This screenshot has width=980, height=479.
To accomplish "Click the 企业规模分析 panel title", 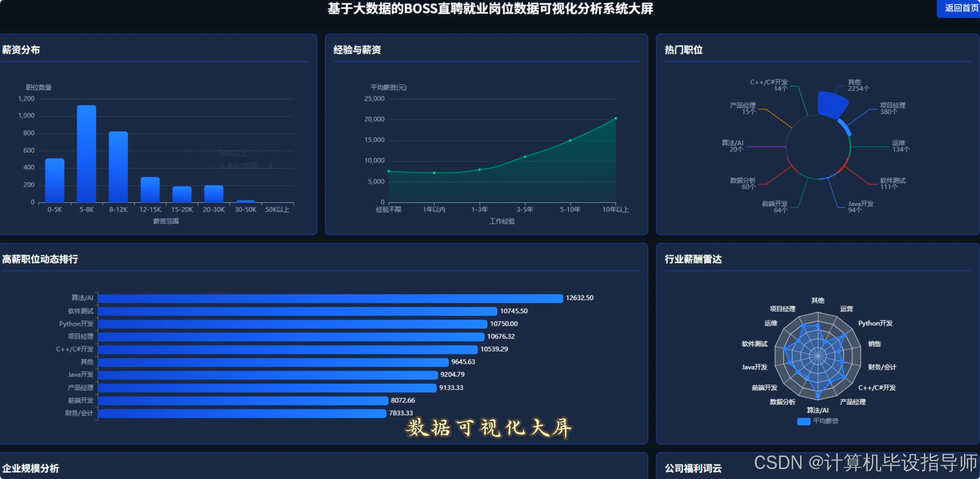I will [x=31, y=469].
